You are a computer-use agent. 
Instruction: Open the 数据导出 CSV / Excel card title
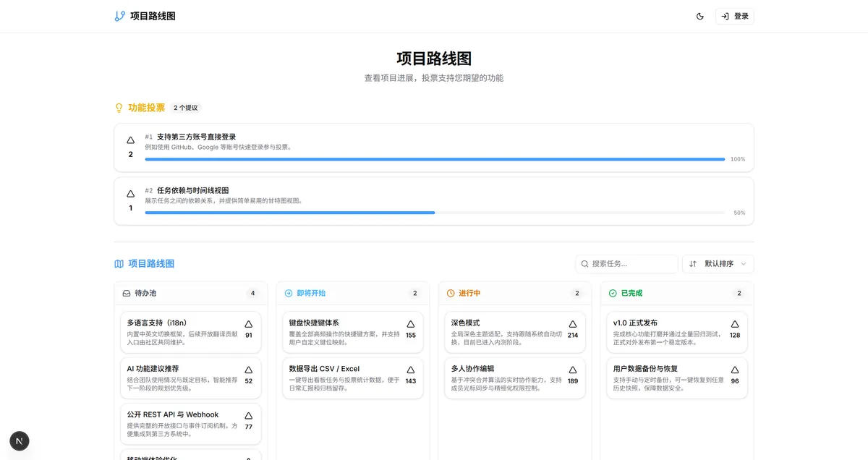click(x=324, y=369)
